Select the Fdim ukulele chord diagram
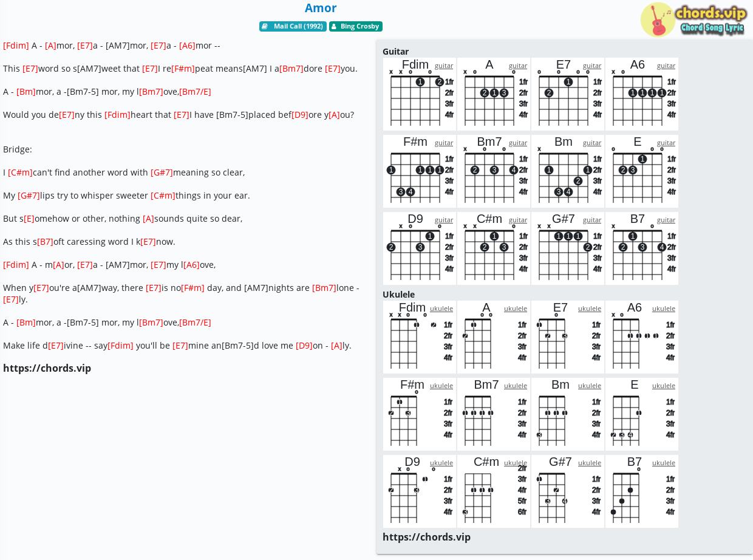This screenshot has height=560, width=753. point(420,337)
